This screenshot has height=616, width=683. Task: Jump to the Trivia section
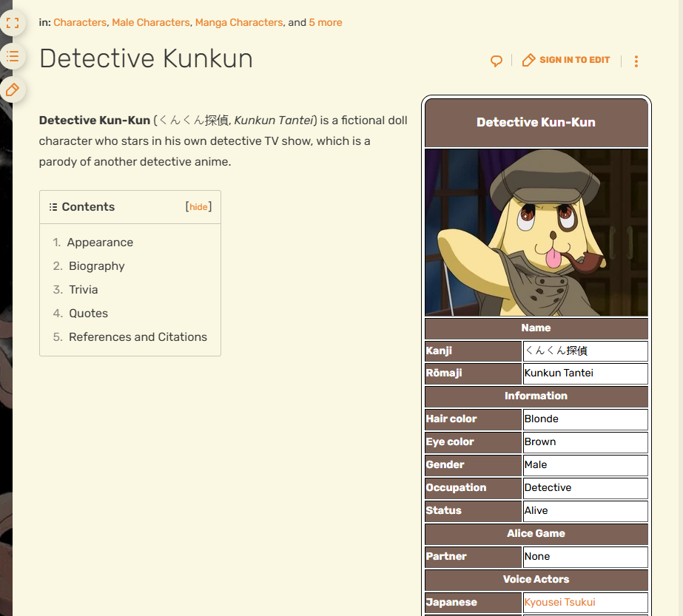pos(83,289)
